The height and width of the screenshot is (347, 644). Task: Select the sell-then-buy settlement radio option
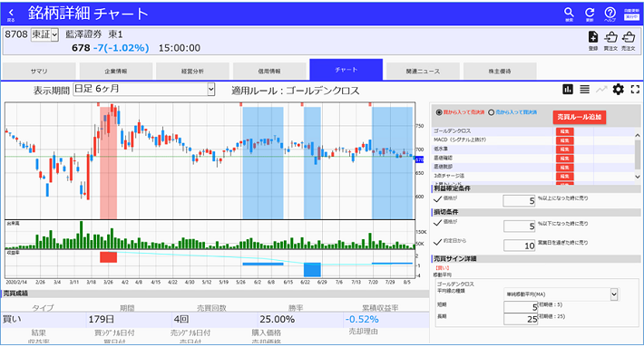click(492, 112)
